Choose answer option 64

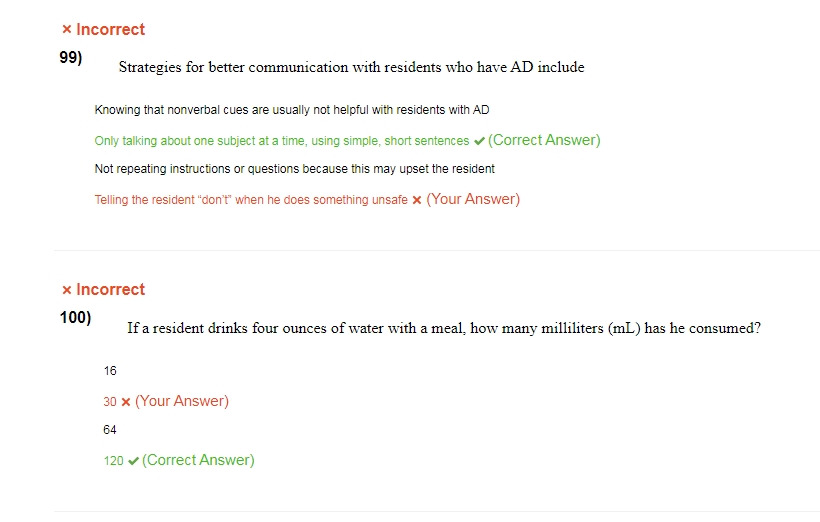[x=110, y=430]
